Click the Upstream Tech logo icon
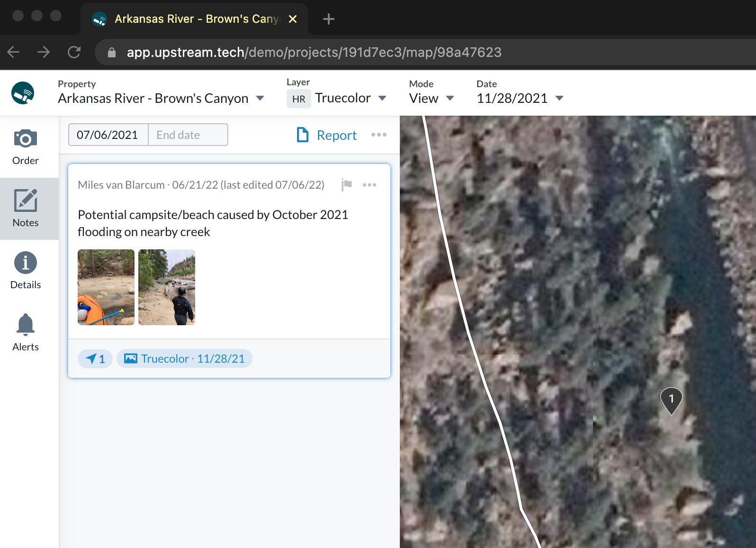This screenshot has width=756, height=548. click(23, 93)
